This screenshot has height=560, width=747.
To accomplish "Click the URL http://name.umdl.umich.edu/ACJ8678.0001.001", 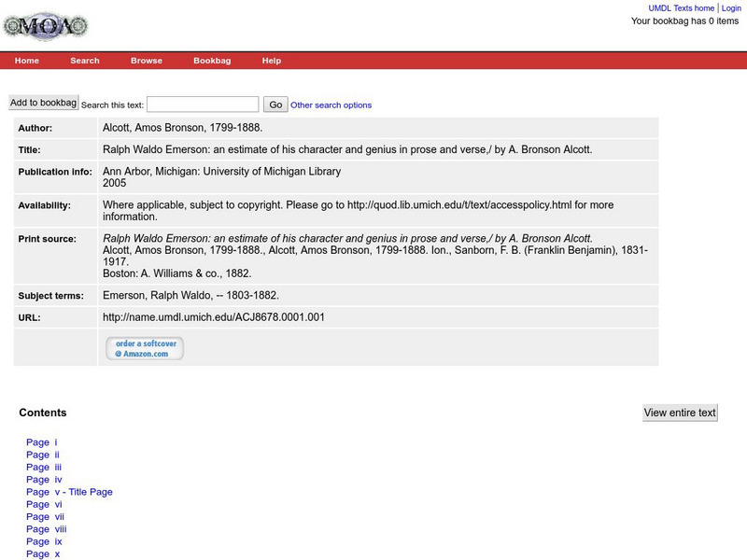I will 214,317.
